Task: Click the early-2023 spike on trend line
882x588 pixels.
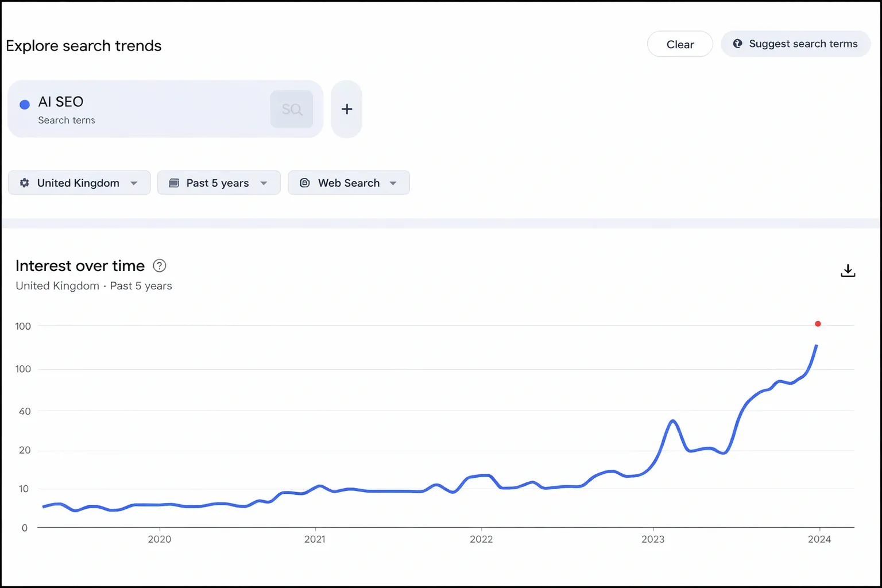Action: pos(672,421)
